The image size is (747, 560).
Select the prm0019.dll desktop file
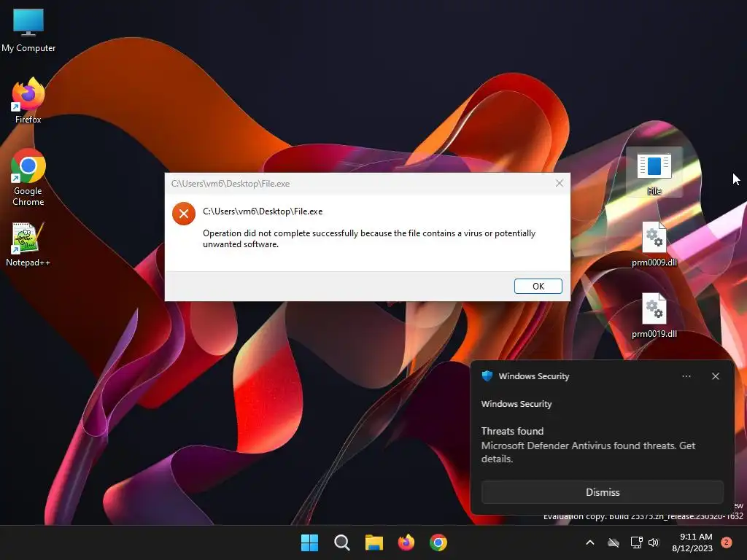(x=654, y=316)
